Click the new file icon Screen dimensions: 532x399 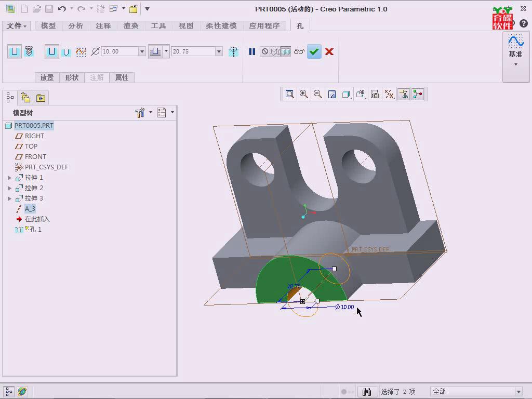(24, 9)
